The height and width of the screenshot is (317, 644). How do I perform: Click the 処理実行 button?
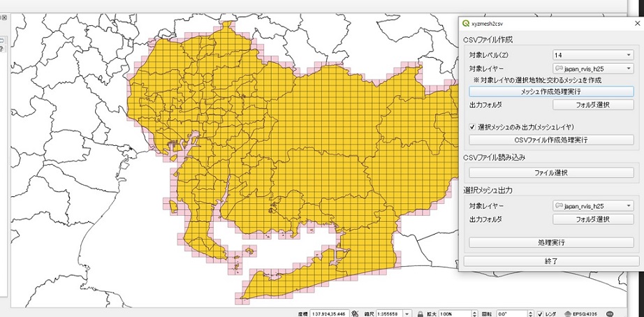[550, 242]
